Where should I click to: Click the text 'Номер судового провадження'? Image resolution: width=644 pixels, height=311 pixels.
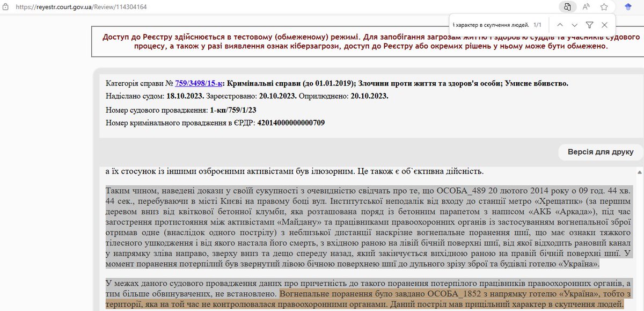(156, 110)
